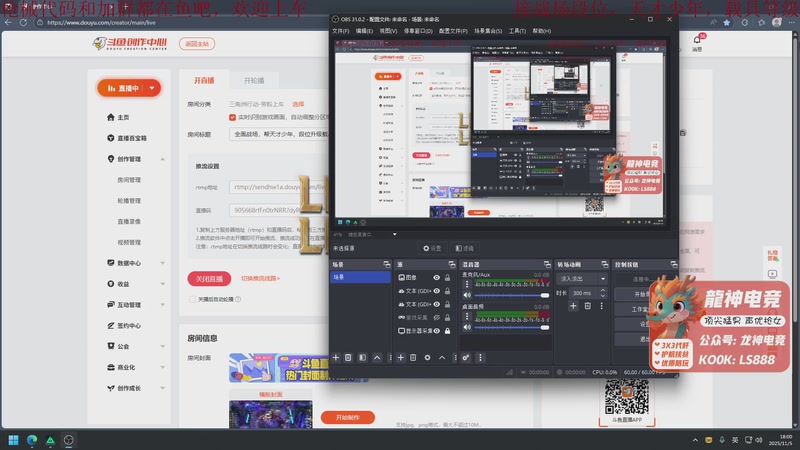Refresh the browser page

(x=23, y=22)
